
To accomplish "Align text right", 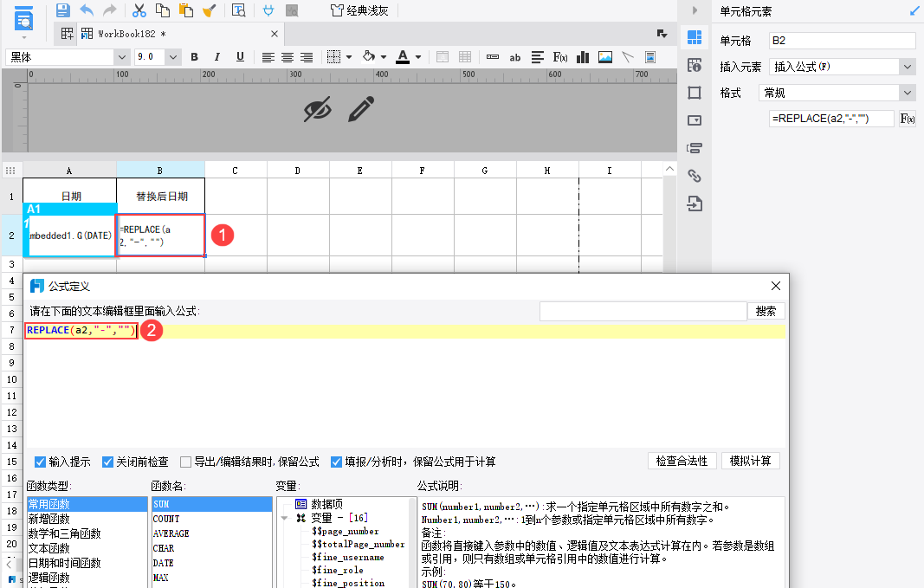I will coord(307,57).
